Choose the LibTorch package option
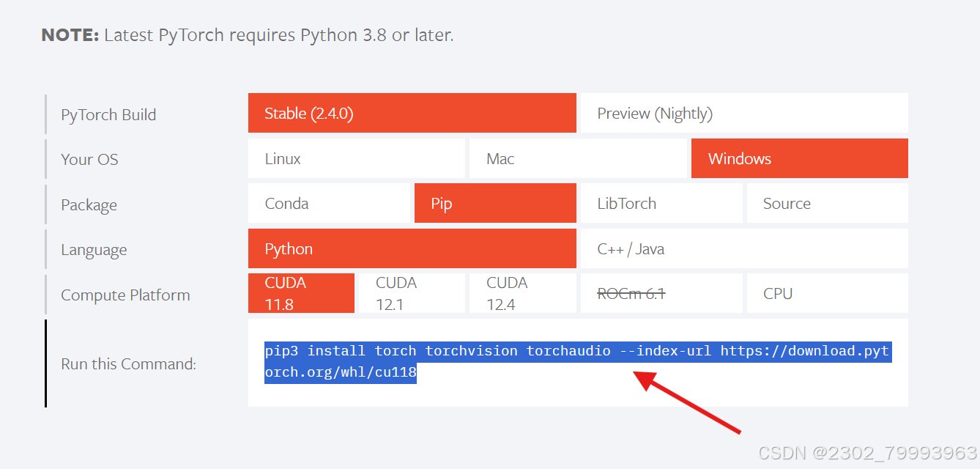 (x=661, y=203)
